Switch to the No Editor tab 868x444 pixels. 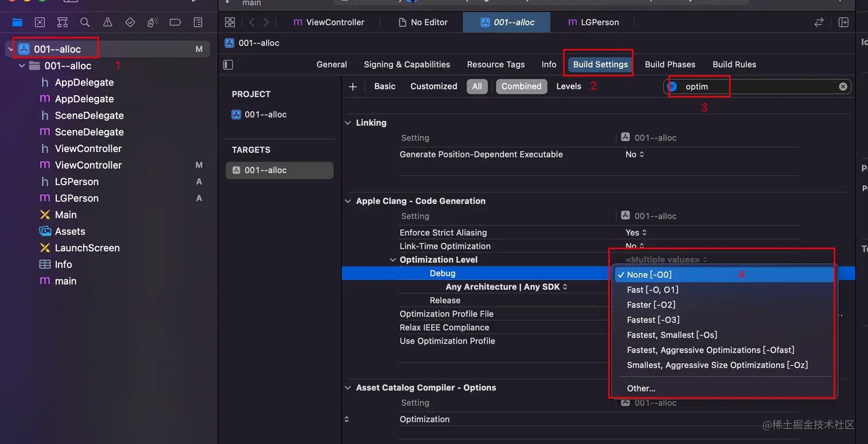(x=423, y=22)
